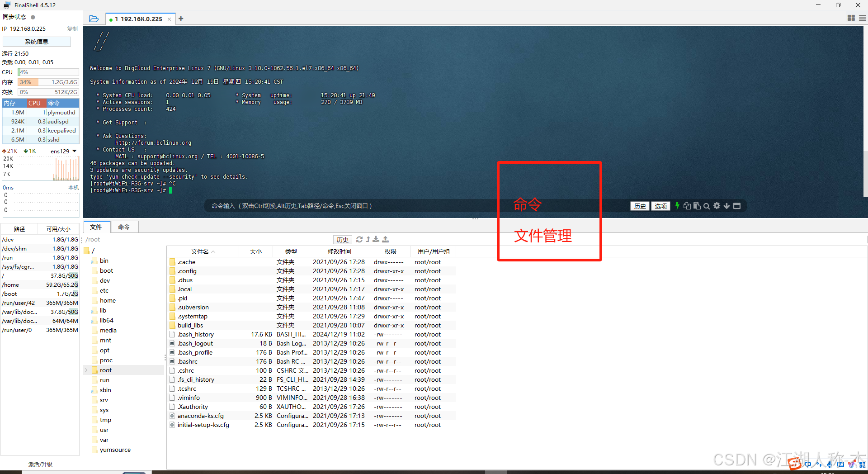Click the 文件名 column sort header
The height and width of the screenshot is (474, 868).
point(203,251)
